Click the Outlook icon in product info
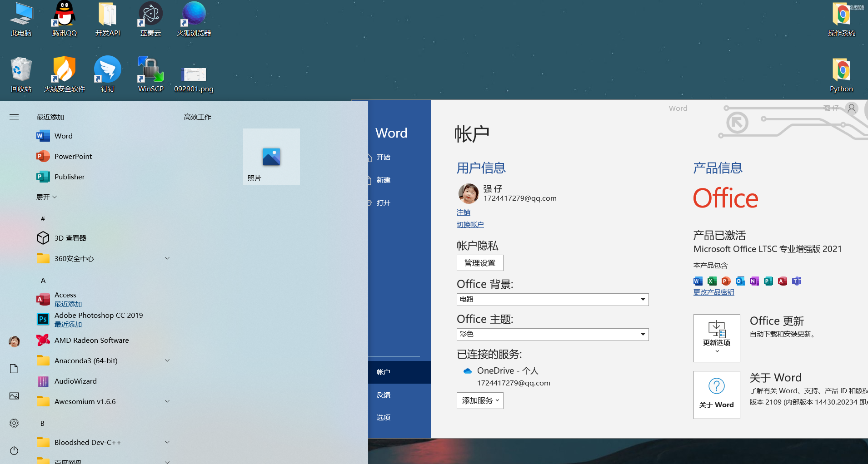This screenshot has width=868, height=464. [740, 281]
